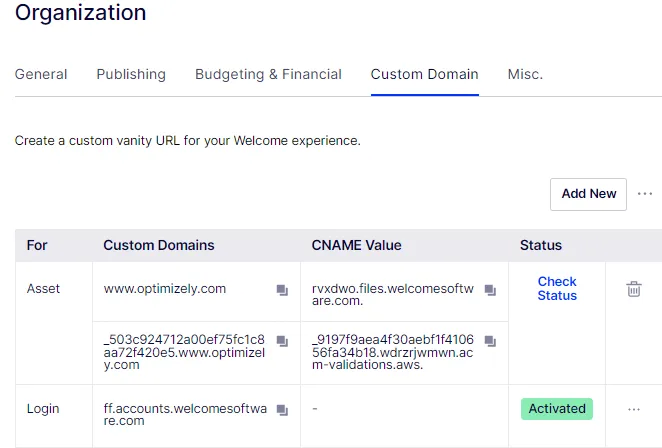This screenshot has height=448, width=662.
Task: Copy the ff.accounts.welcomesoftware.com login domain
Action: (x=282, y=410)
